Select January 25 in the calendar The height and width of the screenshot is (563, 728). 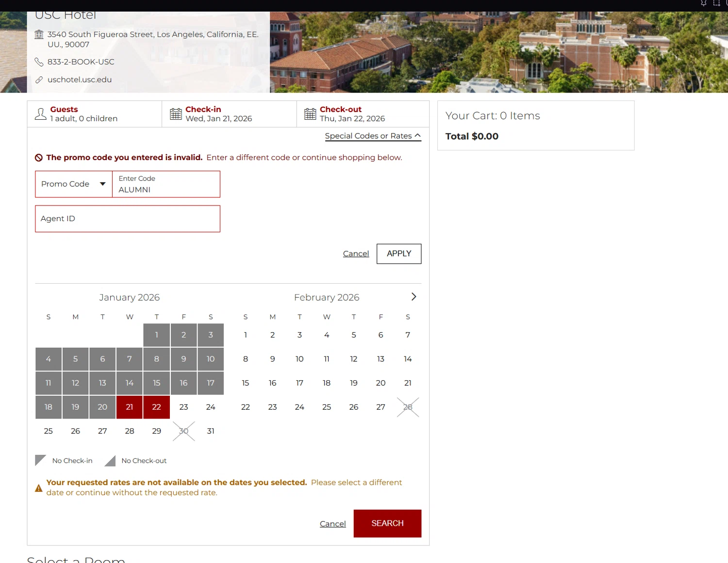(49, 431)
